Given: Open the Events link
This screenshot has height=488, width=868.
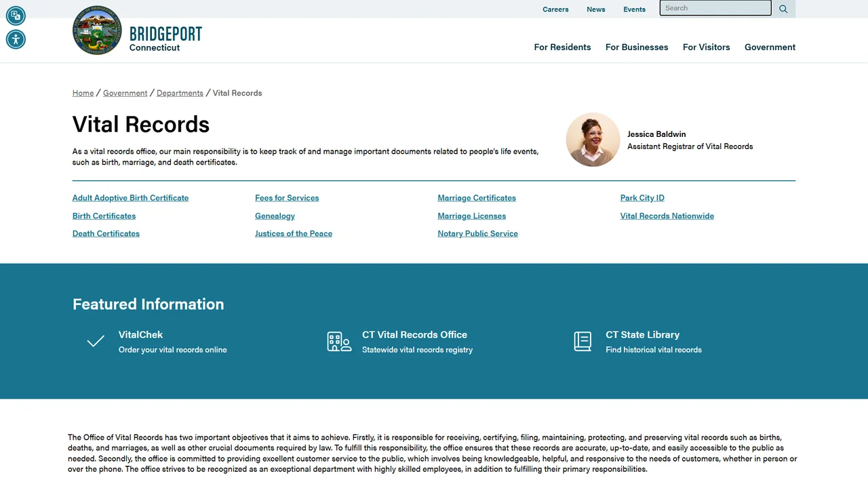Looking at the screenshot, I should (x=635, y=9).
